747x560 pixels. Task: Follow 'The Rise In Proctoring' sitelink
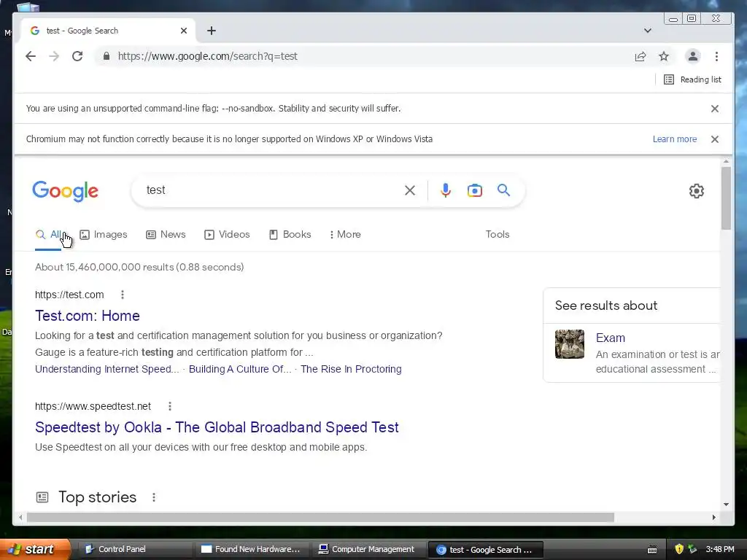(351, 369)
